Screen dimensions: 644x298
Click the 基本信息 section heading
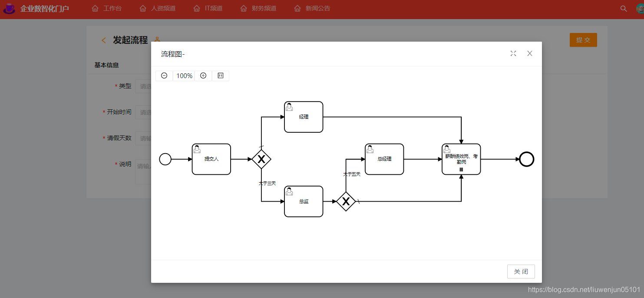(x=107, y=65)
